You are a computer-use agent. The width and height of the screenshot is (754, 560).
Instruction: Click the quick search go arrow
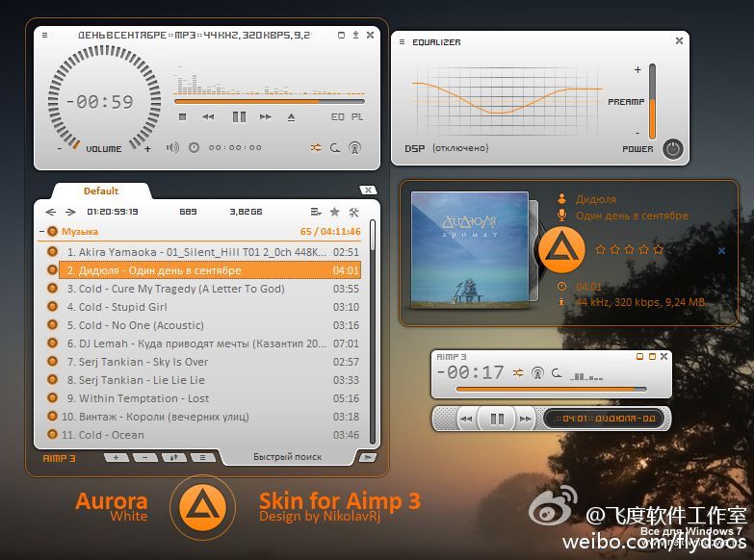coord(368,457)
